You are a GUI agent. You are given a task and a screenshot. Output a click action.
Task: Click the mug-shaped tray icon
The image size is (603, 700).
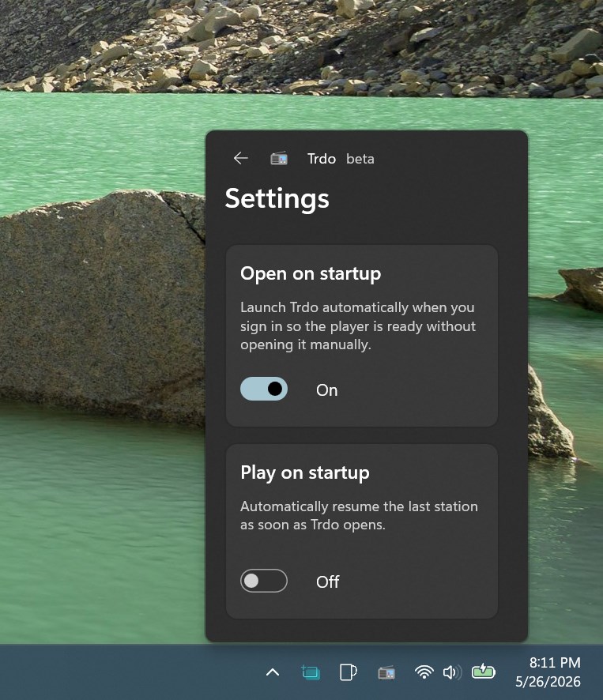[348, 672]
